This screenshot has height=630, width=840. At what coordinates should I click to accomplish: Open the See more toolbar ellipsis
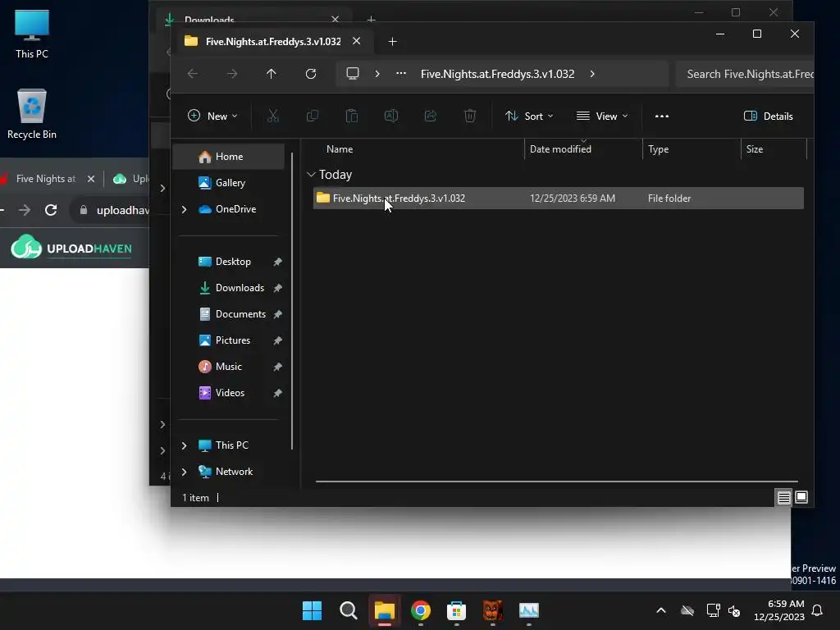[x=662, y=116]
